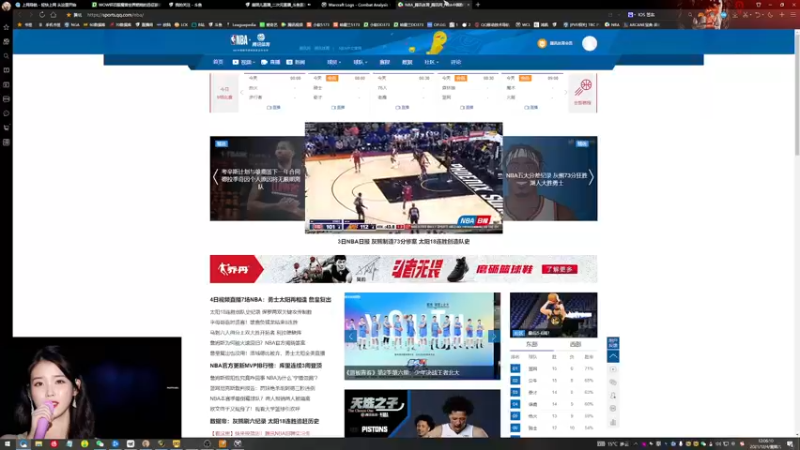This screenshot has height=450, width=800.
Task: Open WeChat from the taskbar
Action: click(x=99, y=444)
